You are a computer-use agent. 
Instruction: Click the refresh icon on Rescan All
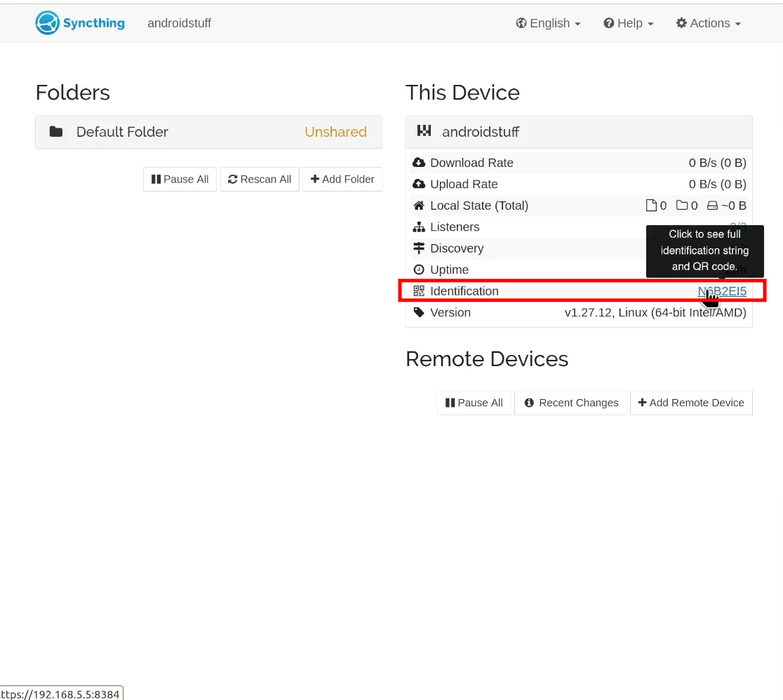pos(233,180)
